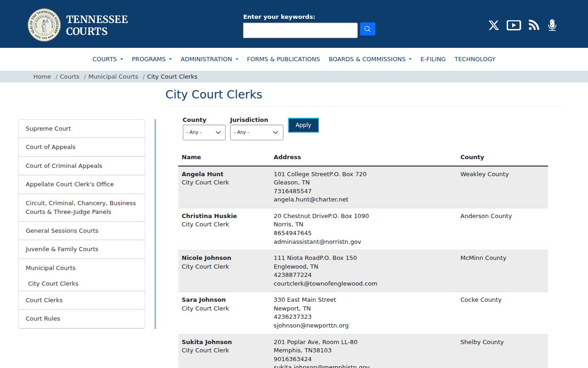
Task: Open the Technology menu item
Action: click(x=475, y=59)
